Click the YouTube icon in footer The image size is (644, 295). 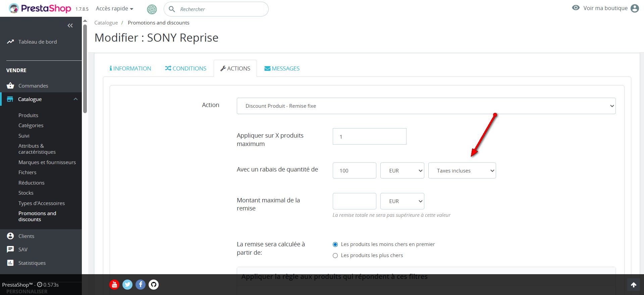pyautogui.click(x=114, y=285)
